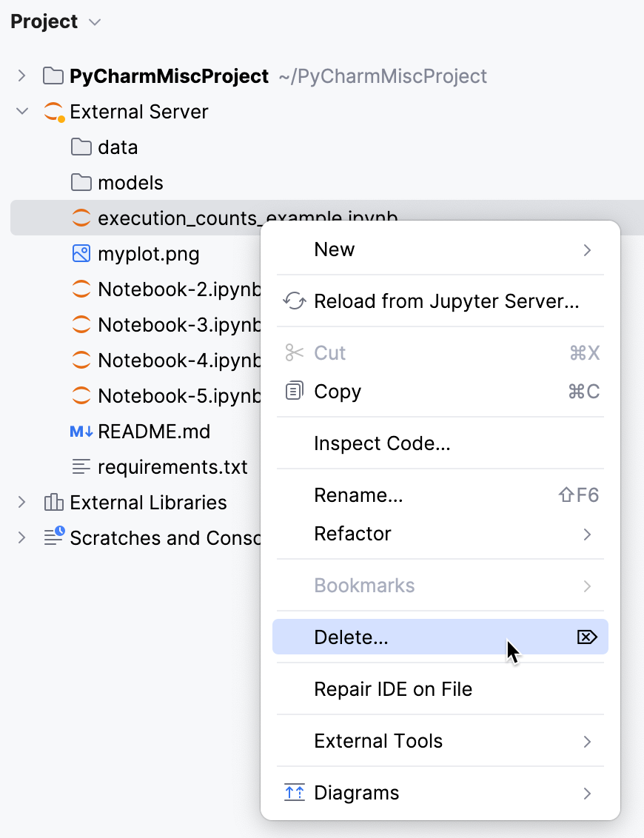Image resolution: width=644 pixels, height=838 pixels.
Task: Click the Diagrams icon in the context menu
Action: [295, 792]
